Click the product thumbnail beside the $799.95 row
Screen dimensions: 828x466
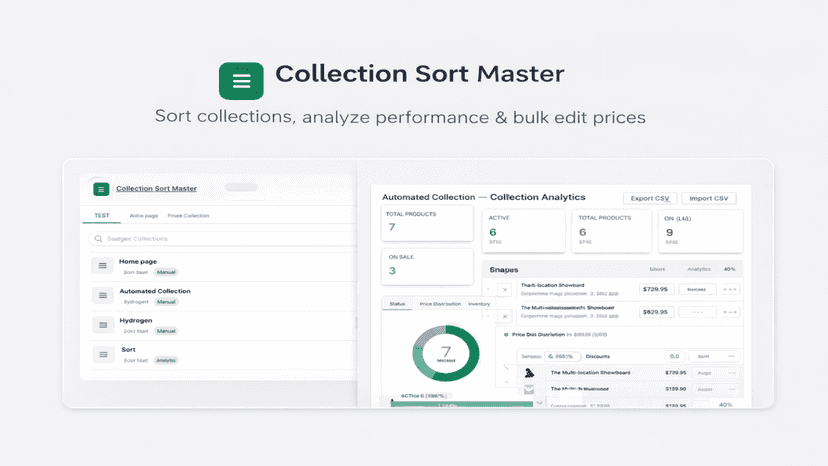click(x=529, y=373)
